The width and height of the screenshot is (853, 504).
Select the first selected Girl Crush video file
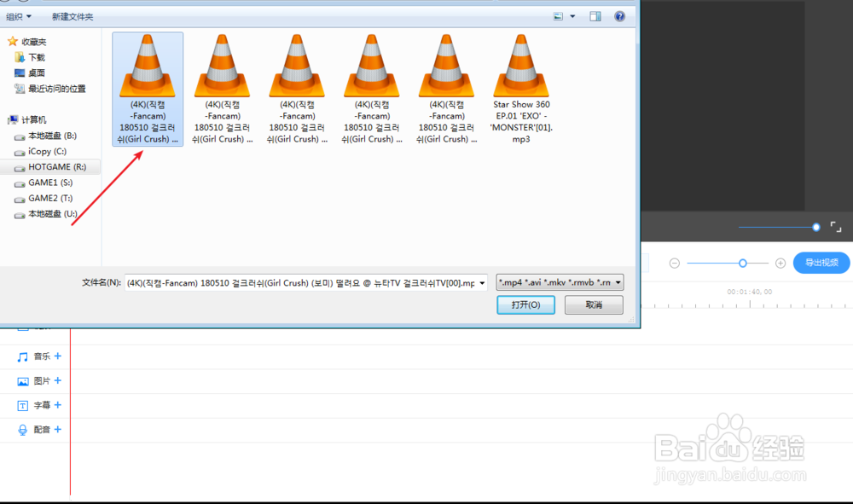[148, 89]
